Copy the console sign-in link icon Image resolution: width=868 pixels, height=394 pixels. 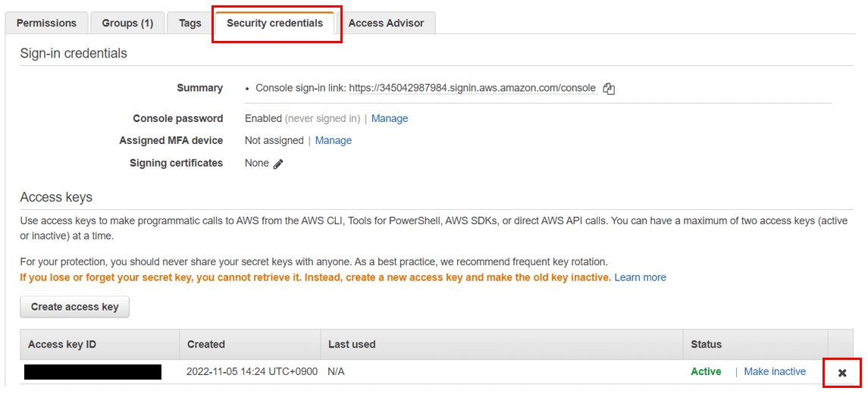point(609,89)
